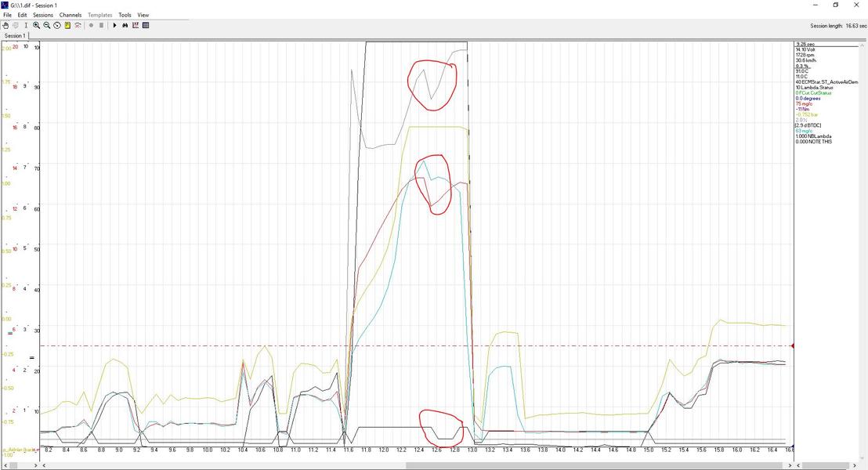The image size is (868, 470).
Task: Select the Session 1 tab
Action: coord(15,35)
